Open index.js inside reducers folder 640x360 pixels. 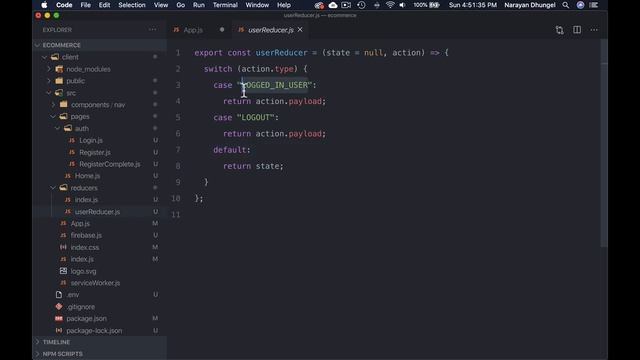(86, 200)
